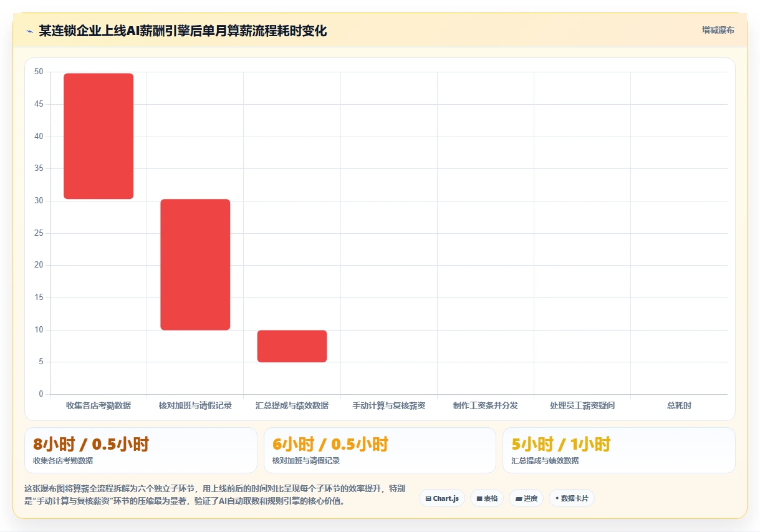Click x-axis label 总耗时

click(679, 405)
